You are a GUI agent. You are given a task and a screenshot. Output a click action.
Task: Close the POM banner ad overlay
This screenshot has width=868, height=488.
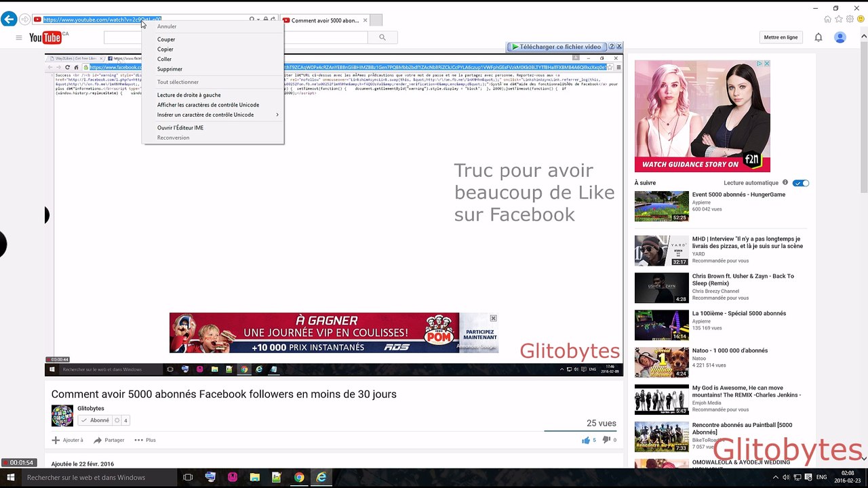[493, 318]
